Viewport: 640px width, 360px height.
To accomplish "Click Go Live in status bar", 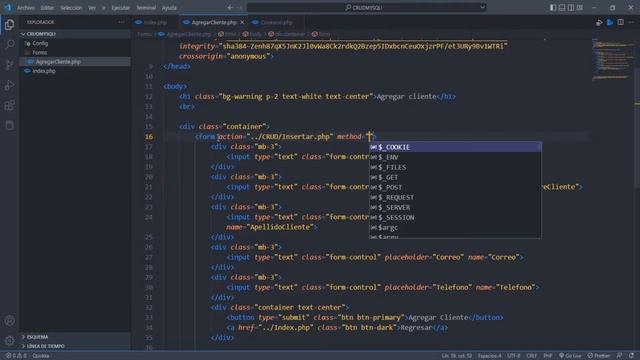I will pos(570,356).
